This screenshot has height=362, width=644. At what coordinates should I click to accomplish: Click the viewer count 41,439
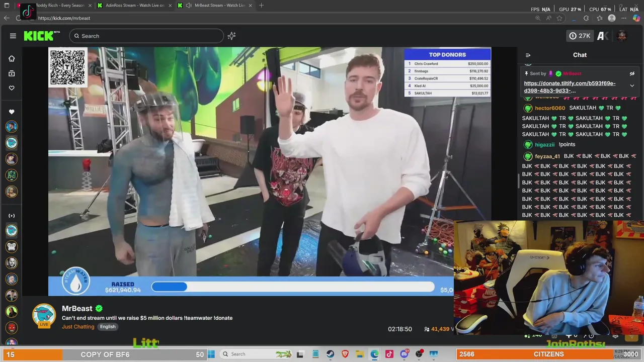click(x=440, y=329)
